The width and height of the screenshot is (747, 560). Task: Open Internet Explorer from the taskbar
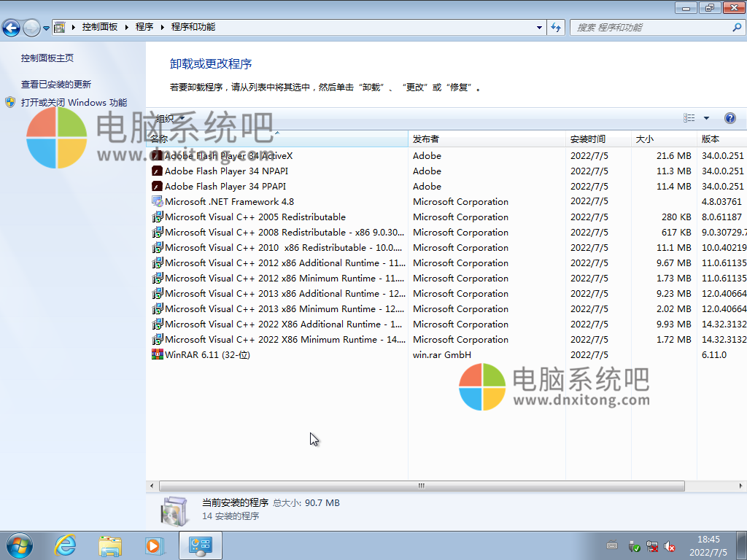(x=66, y=545)
